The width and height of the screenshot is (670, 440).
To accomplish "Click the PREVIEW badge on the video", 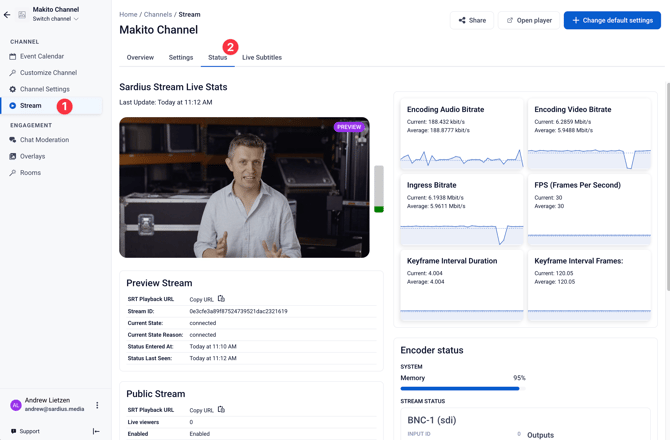I will pos(349,127).
